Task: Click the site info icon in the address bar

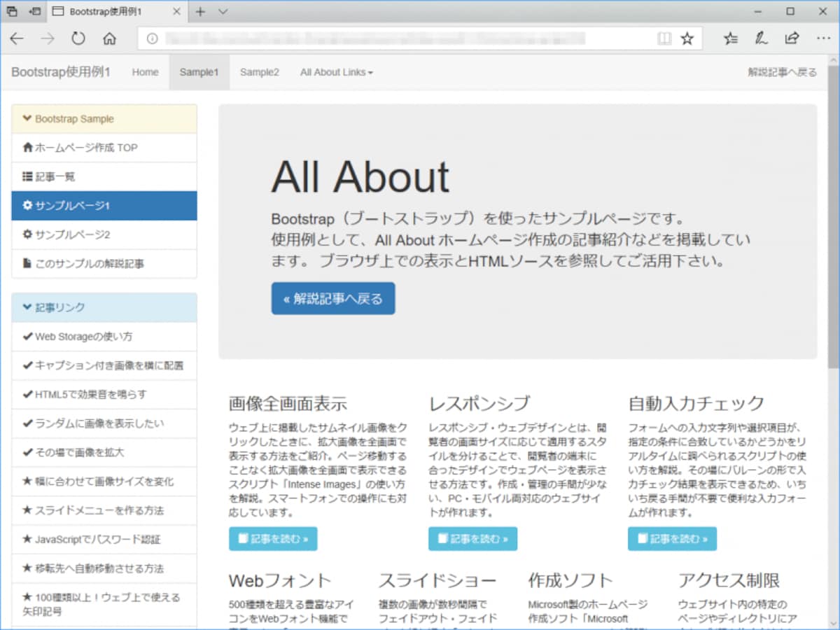Action: pyautogui.click(x=152, y=39)
